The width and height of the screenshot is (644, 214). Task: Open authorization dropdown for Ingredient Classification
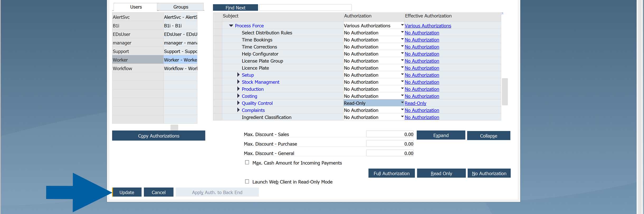[x=402, y=117]
